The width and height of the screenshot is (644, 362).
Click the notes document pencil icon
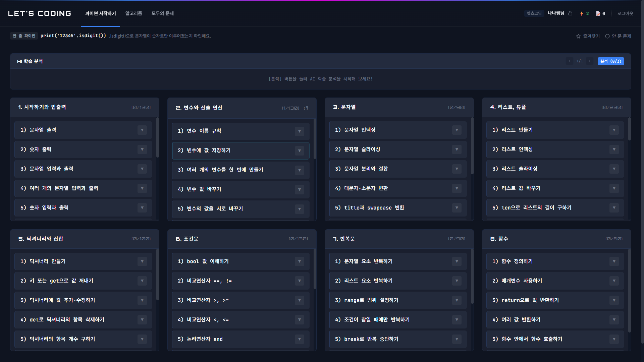click(x=598, y=13)
